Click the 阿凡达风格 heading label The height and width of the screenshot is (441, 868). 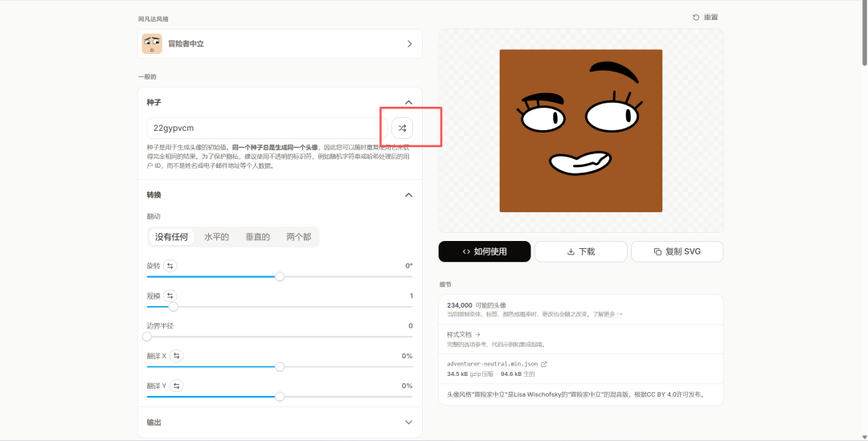tap(154, 18)
